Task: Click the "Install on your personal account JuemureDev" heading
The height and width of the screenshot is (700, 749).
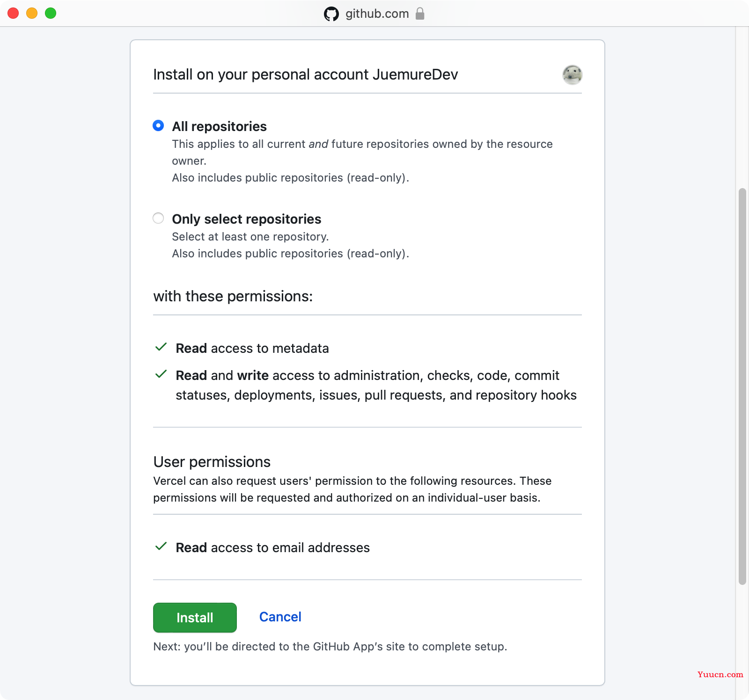Action: coord(306,74)
